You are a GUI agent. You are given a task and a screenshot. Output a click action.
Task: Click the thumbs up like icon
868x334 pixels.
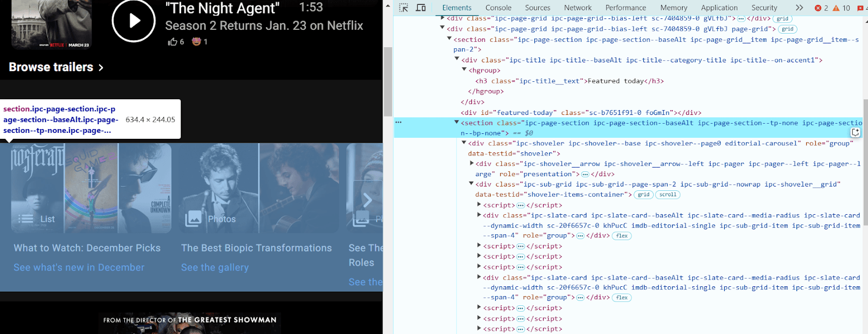[x=173, y=42]
